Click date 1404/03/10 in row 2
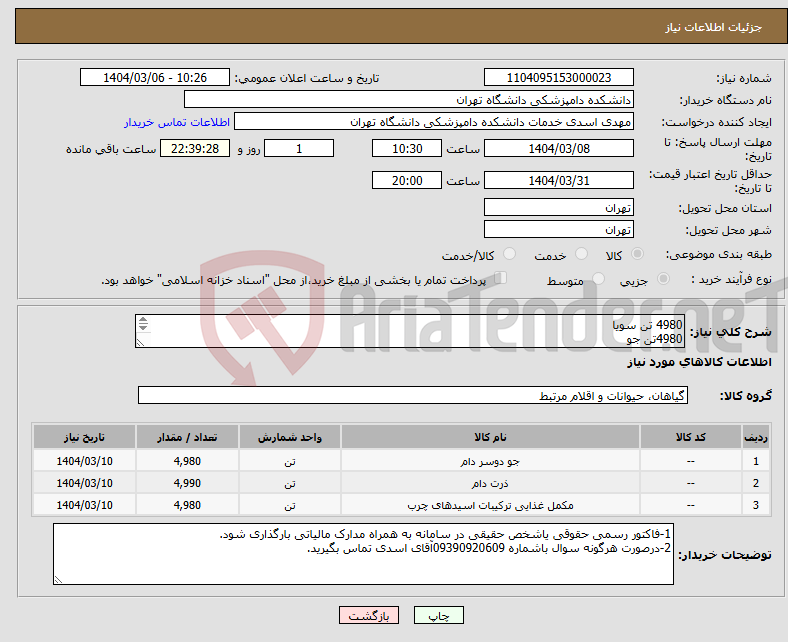Screen dimensions: 788x642 pos(84,483)
